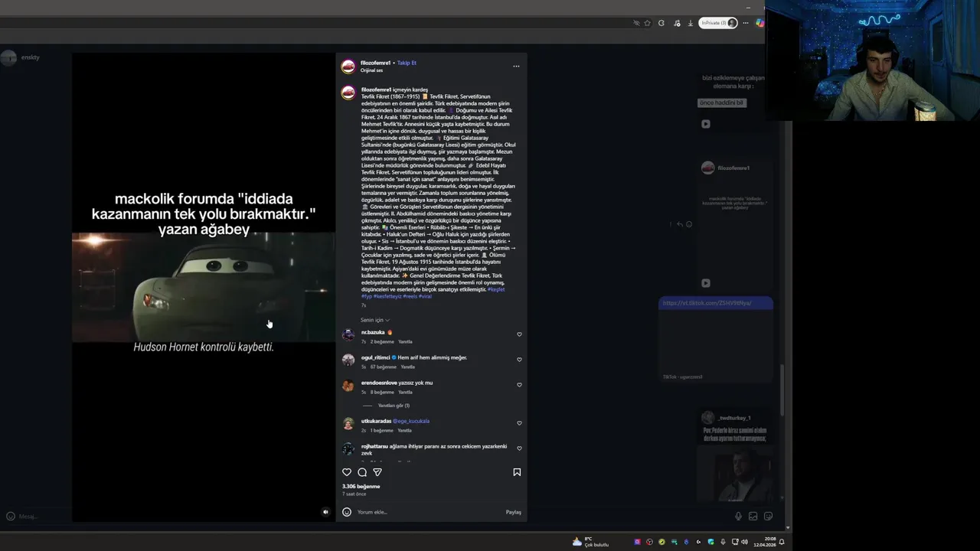Image resolution: width=980 pixels, height=551 pixels.
Task: Open the filozofemre1 shared reel in chat
Action: pyautogui.click(x=735, y=223)
